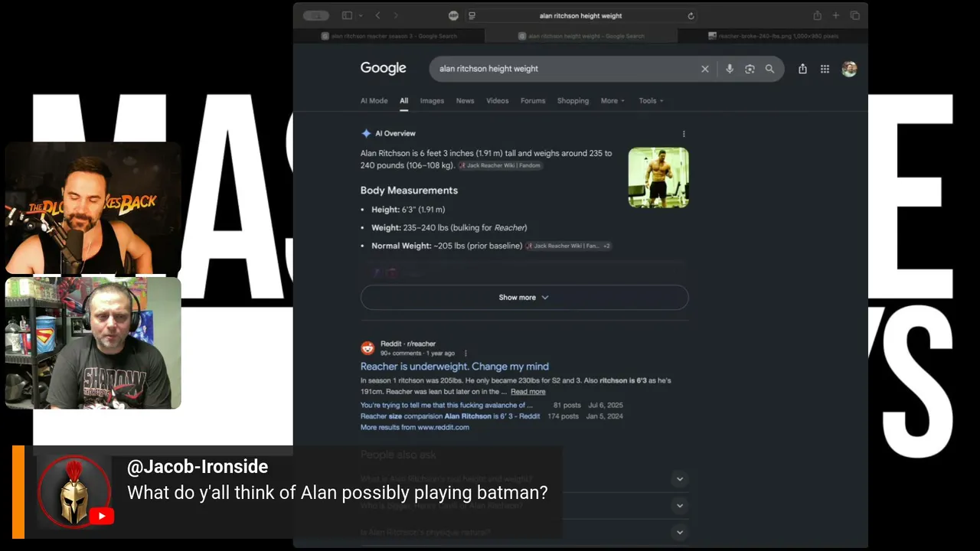
Task: Submit search with the magnifier icon
Action: pyautogui.click(x=769, y=69)
